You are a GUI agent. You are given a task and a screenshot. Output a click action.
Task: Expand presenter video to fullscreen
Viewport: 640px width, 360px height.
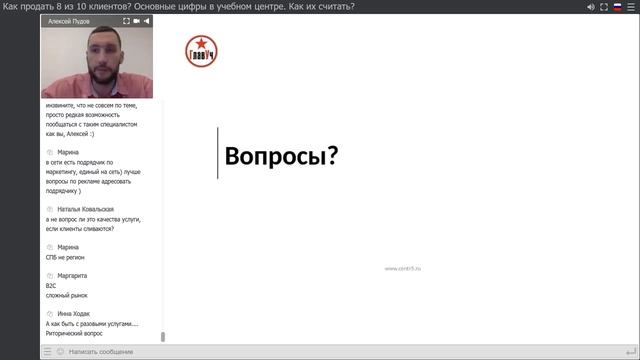(x=127, y=21)
